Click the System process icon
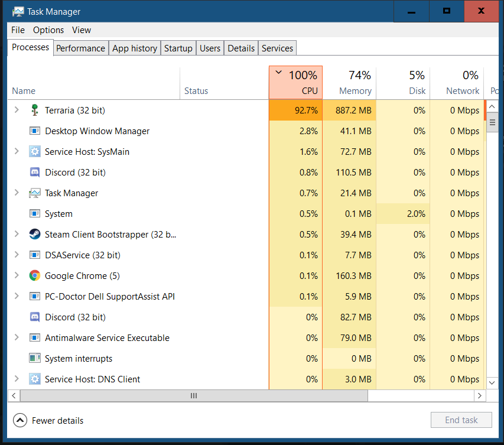This screenshot has height=445, width=504. coord(35,213)
